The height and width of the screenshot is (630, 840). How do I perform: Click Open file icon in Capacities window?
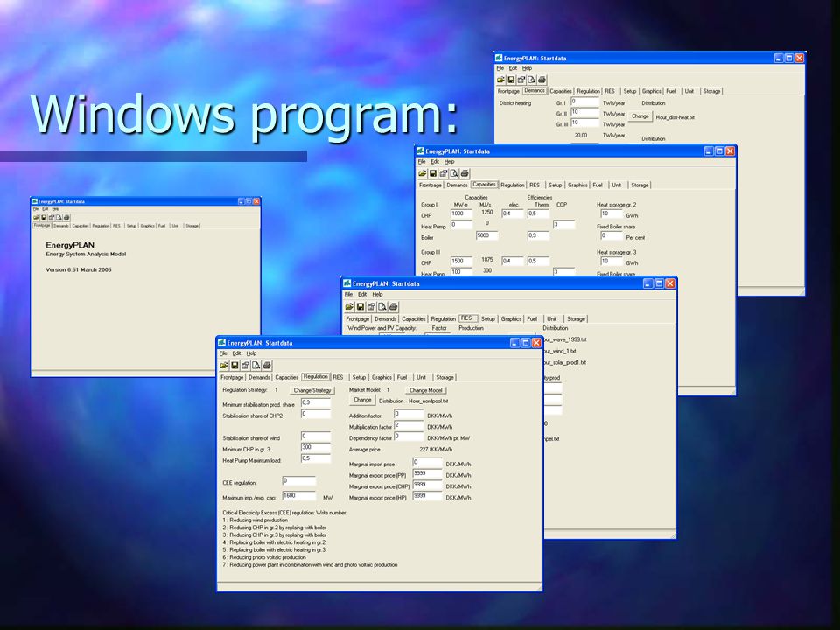(x=422, y=173)
